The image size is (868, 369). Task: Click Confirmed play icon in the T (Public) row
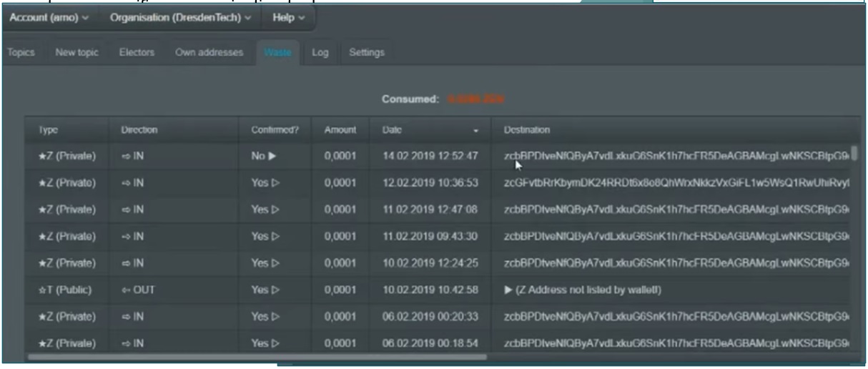tap(275, 290)
